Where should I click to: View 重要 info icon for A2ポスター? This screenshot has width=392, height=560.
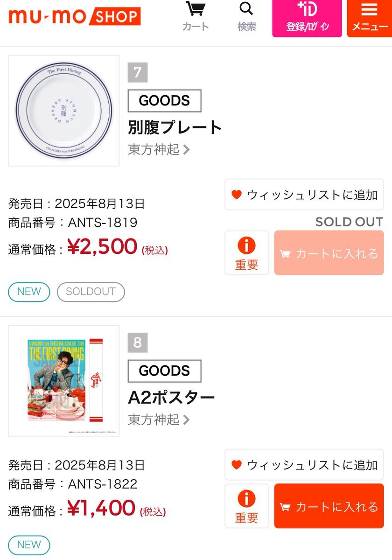(246, 506)
